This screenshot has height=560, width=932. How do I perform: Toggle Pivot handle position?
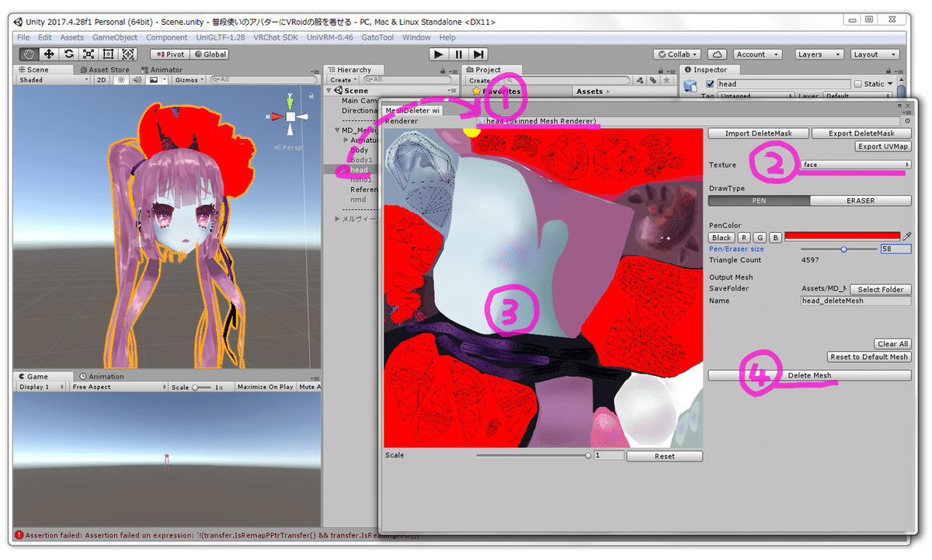tap(169, 54)
